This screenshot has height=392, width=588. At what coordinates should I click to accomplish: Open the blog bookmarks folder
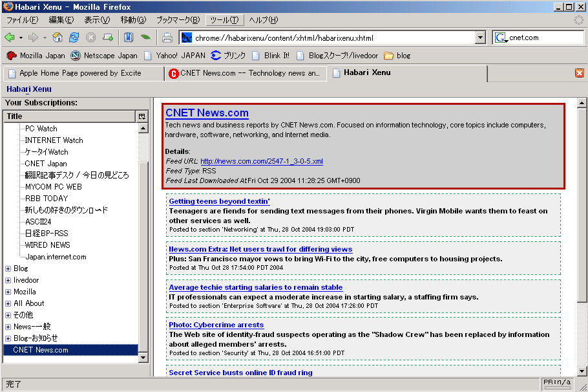tap(397, 56)
